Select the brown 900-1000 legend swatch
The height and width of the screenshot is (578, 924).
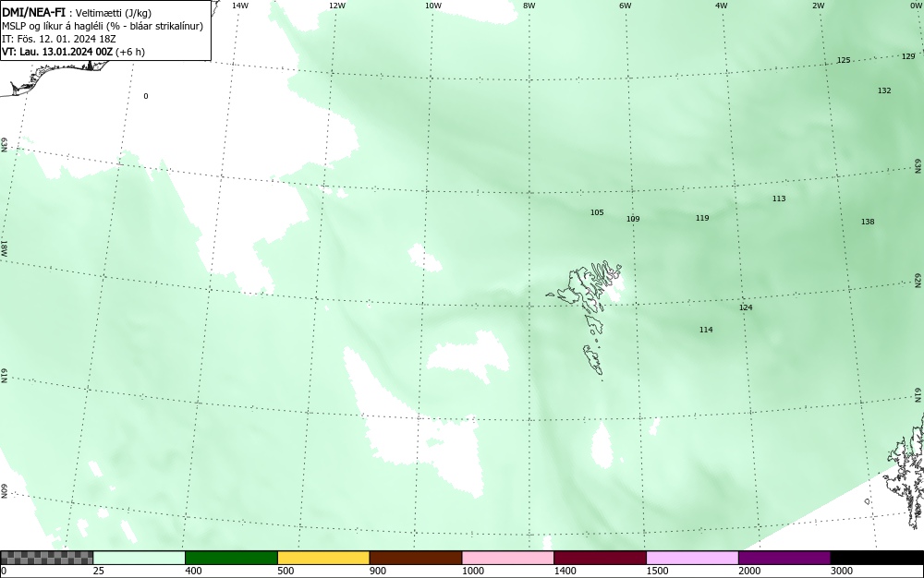pos(416,558)
